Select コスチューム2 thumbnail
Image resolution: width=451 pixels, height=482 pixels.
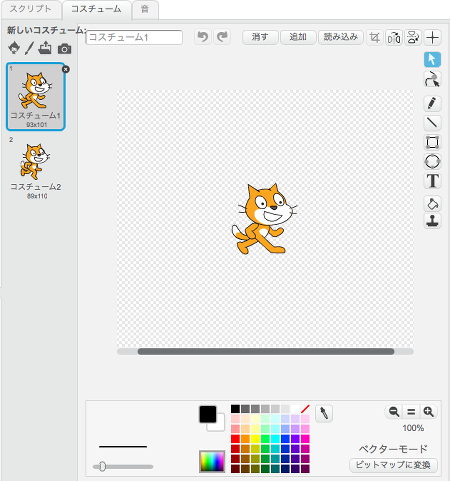[36, 168]
